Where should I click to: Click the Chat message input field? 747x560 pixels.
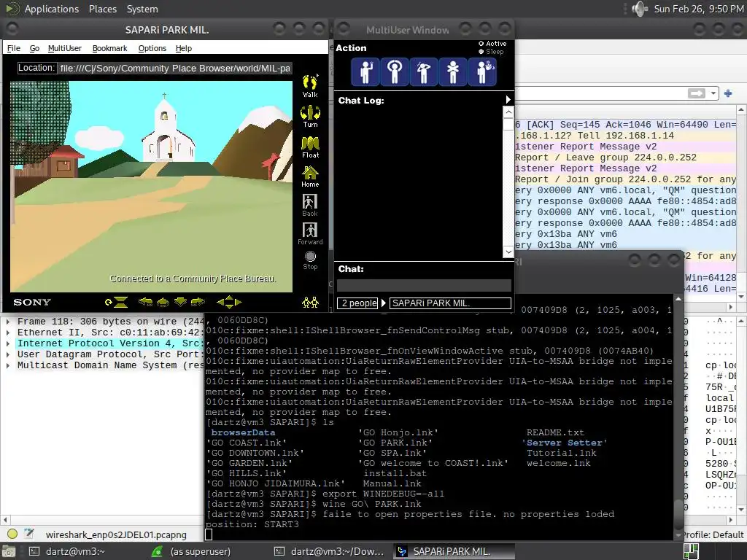424,285
